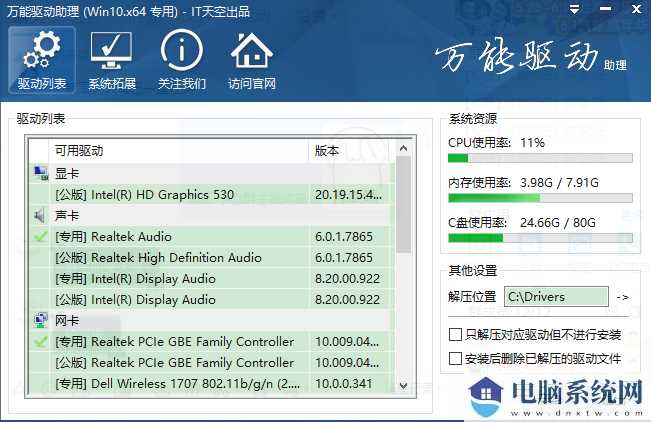This screenshot has width=651, height=422.
Task: Select [公版] Intel(R) HD Graphics 530 row
Action: point(210,194)
